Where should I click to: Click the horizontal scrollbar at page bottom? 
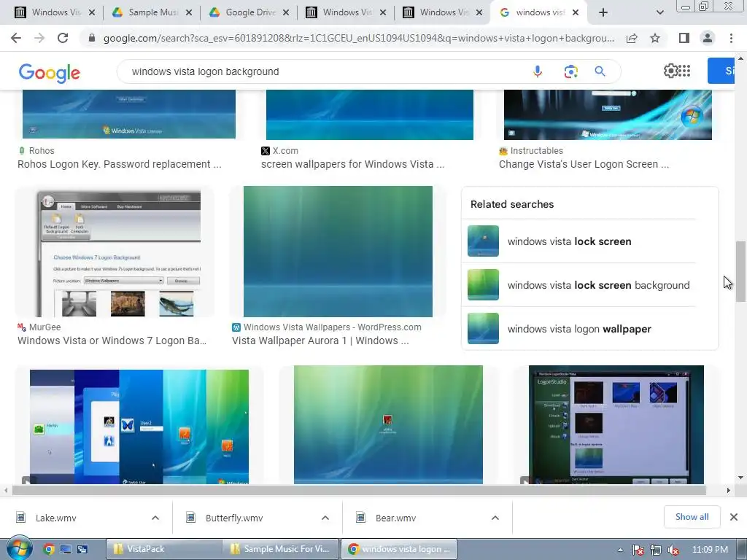tap(358, 490)
